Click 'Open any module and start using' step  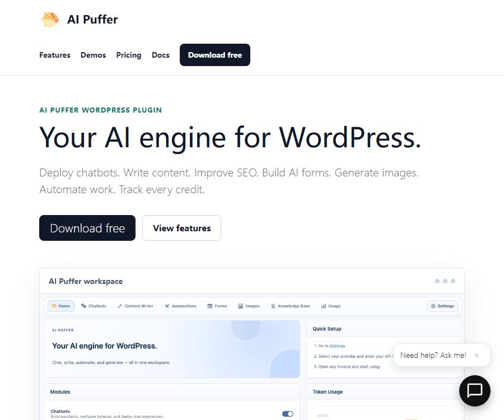pyautogui.click(x=347, y=367)
